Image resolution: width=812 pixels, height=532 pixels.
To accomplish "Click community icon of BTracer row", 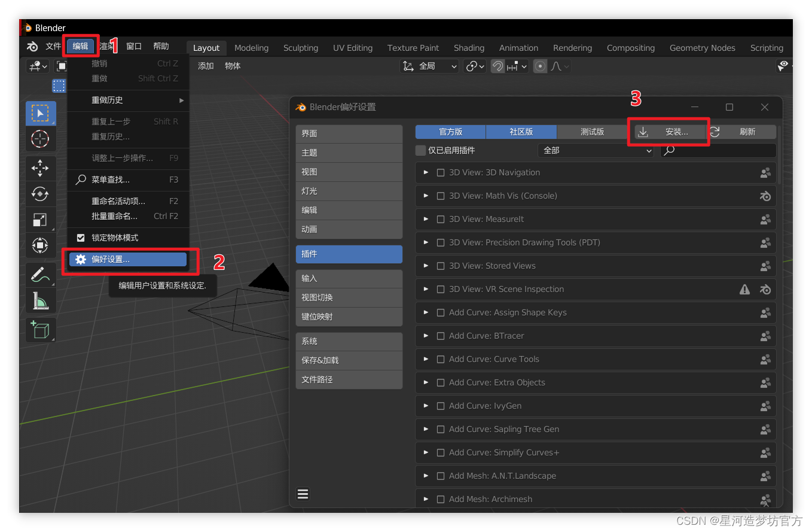I will [765, 336].
